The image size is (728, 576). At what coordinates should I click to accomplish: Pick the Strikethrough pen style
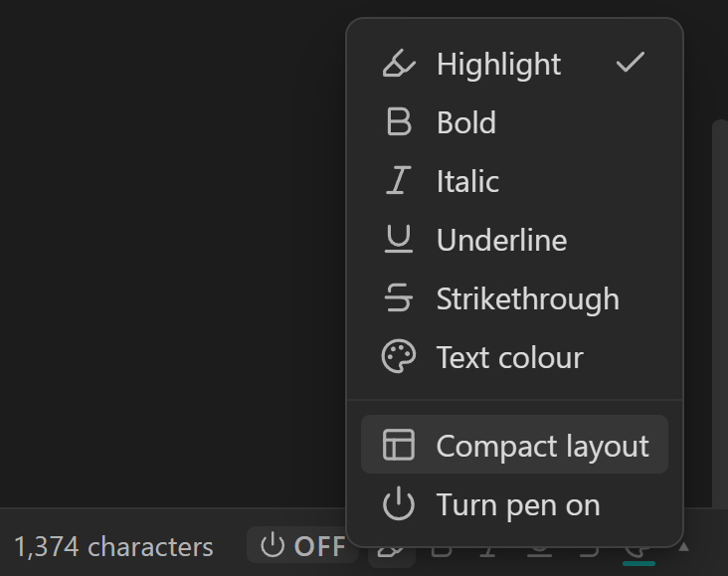[514, 298]
